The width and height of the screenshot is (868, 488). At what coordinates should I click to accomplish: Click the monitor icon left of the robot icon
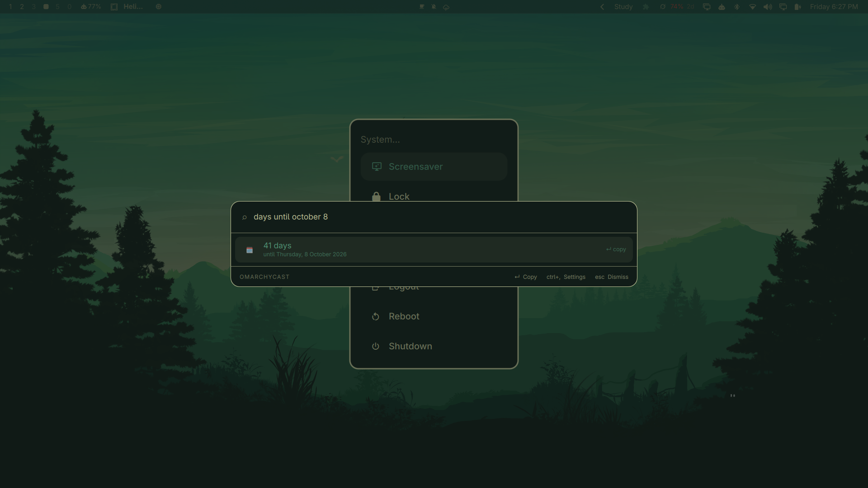707,7
